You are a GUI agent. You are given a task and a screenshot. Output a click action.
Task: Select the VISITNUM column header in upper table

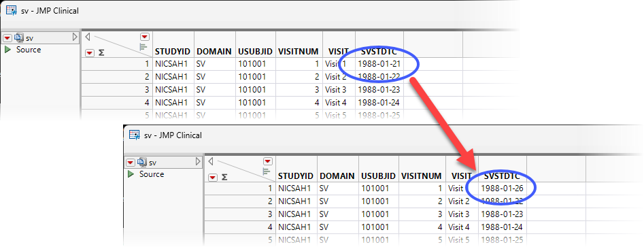(298, 51)
